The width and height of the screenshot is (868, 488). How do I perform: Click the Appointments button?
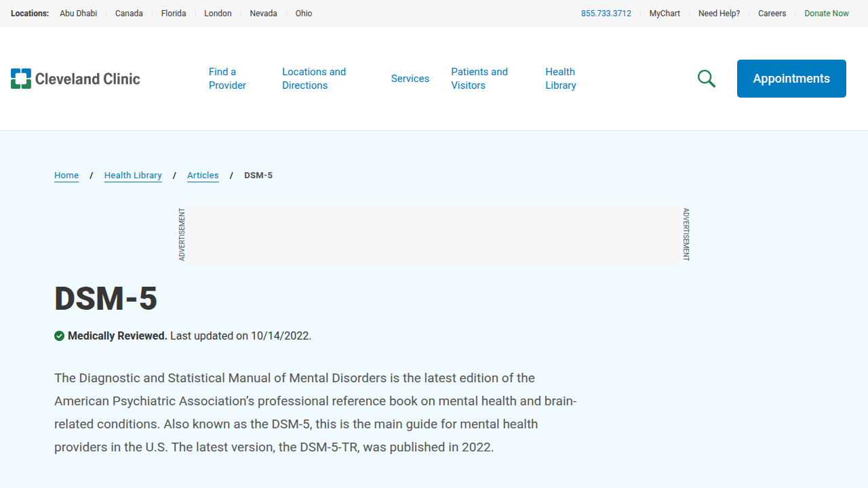(x=791, y=79)
